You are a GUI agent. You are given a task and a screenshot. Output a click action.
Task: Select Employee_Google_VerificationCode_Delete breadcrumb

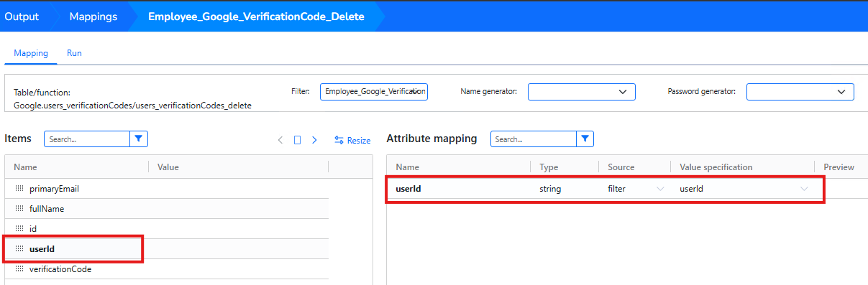256,17
